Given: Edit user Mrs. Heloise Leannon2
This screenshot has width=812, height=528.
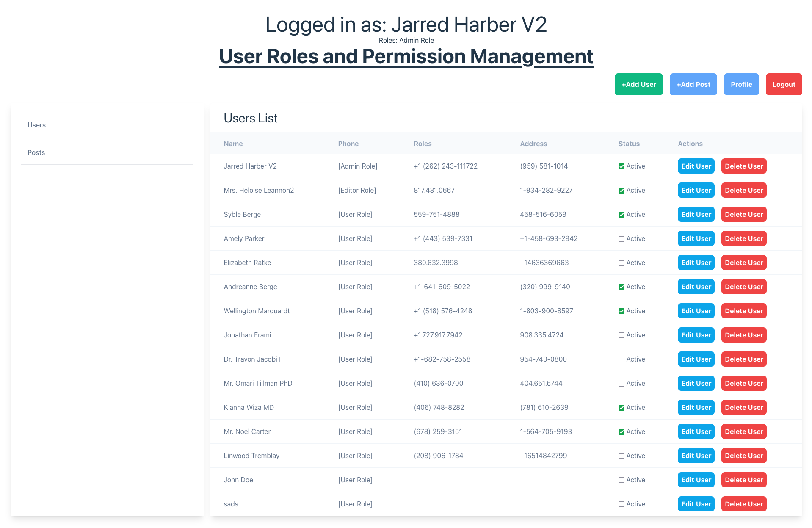Looking at the screenshot, I should 696,190.
